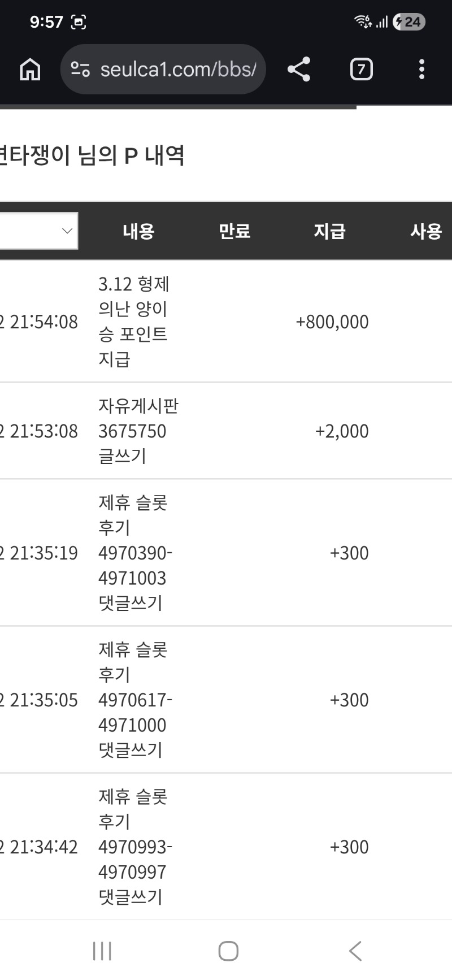Tap the share icon
The width and height of the screenshot is (452, 980).
pyautogui.click(x=299, y=70)
